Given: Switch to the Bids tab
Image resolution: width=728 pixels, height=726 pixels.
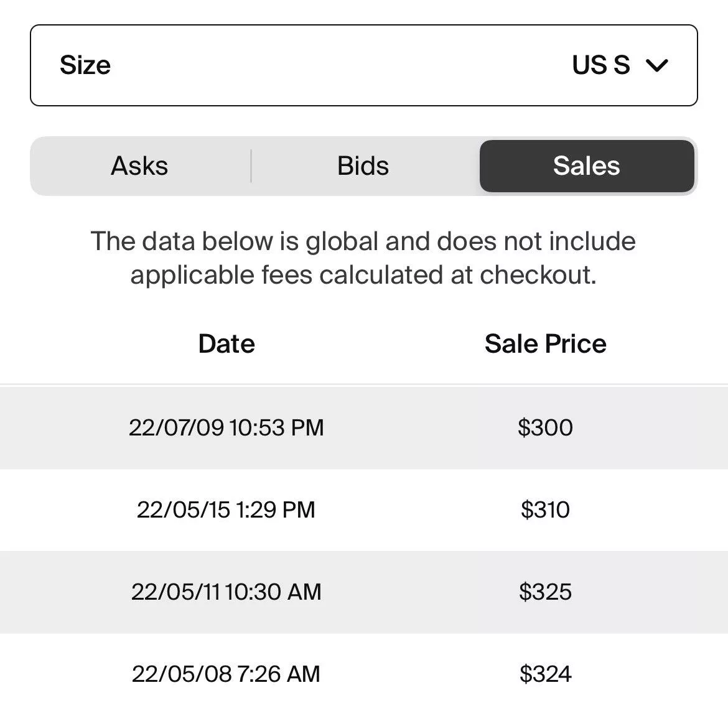Looking at the screenshot, I should click(x=363, y=165).
